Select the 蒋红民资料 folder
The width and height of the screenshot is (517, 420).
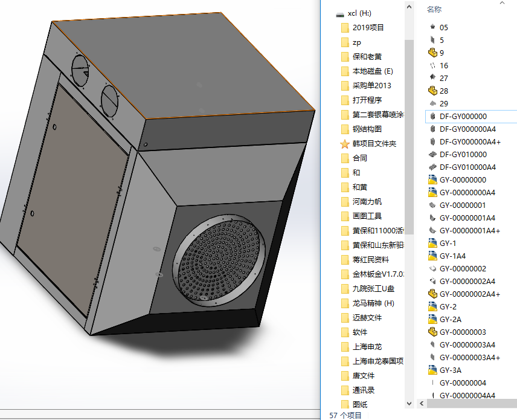click(371, 260)
